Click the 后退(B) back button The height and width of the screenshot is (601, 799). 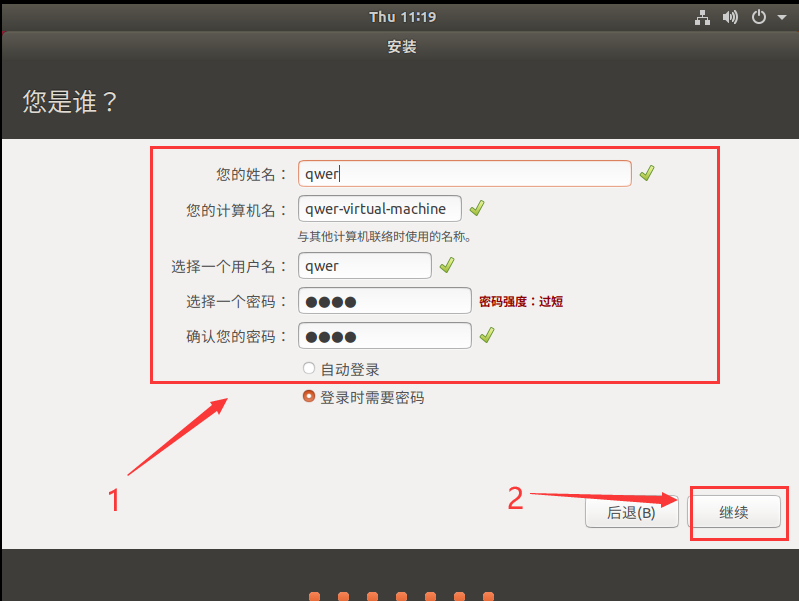tap(631, 512)
